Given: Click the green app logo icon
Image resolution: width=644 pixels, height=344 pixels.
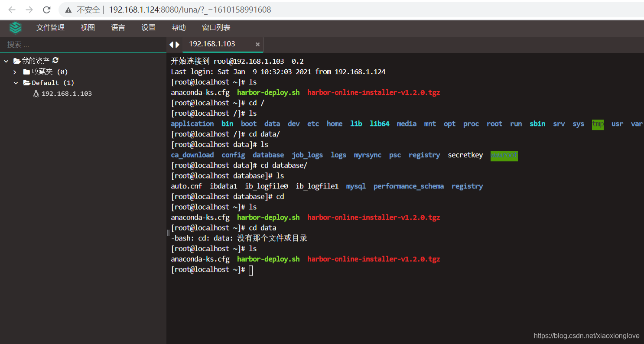Looking at the screenshot, I should (x=16, y=27).
